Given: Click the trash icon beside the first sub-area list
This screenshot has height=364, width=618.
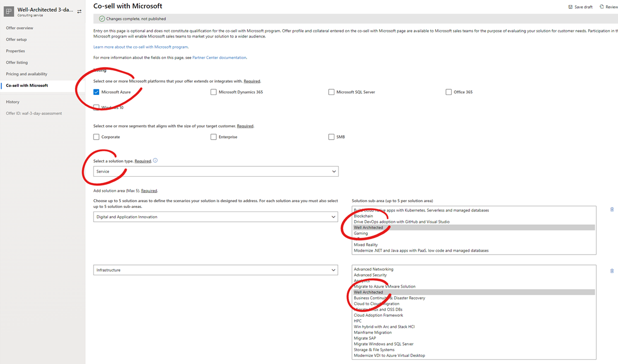Looking at the screenshot, I should click(x=611, y=209).
